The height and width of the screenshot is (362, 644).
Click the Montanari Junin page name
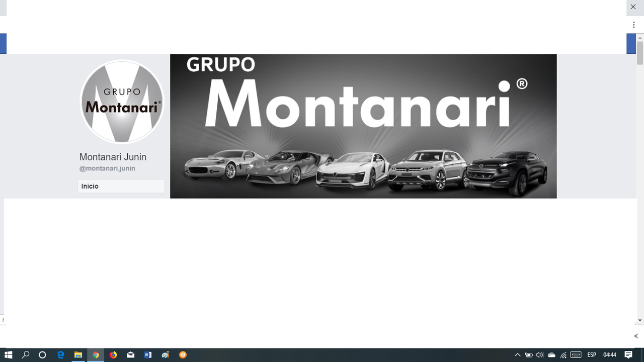[113, 157]
